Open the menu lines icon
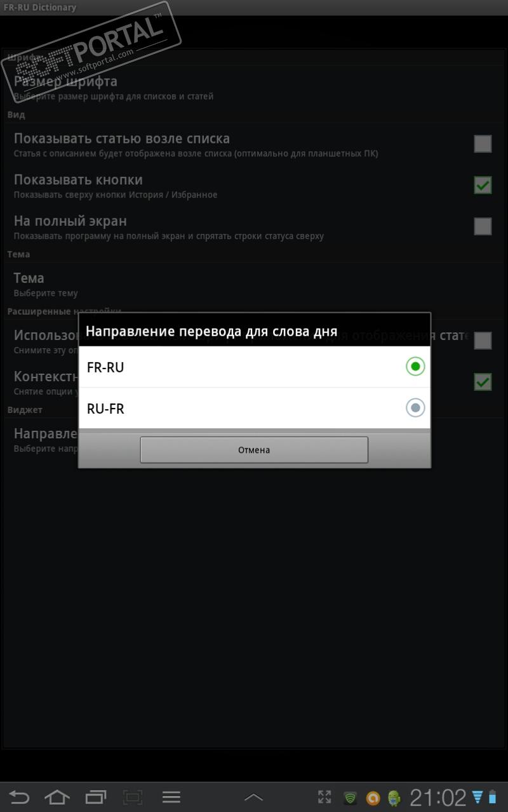 pyautogui.click(x=171, y=797)
